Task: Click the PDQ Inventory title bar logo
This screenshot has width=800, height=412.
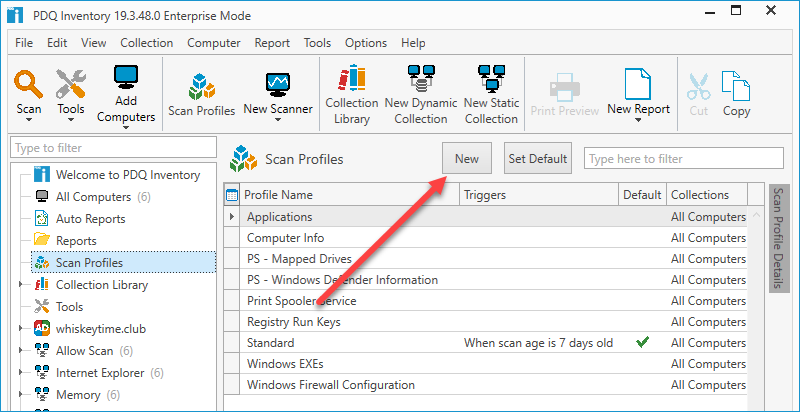Action: pyautogui.click(x=16, y=14)
